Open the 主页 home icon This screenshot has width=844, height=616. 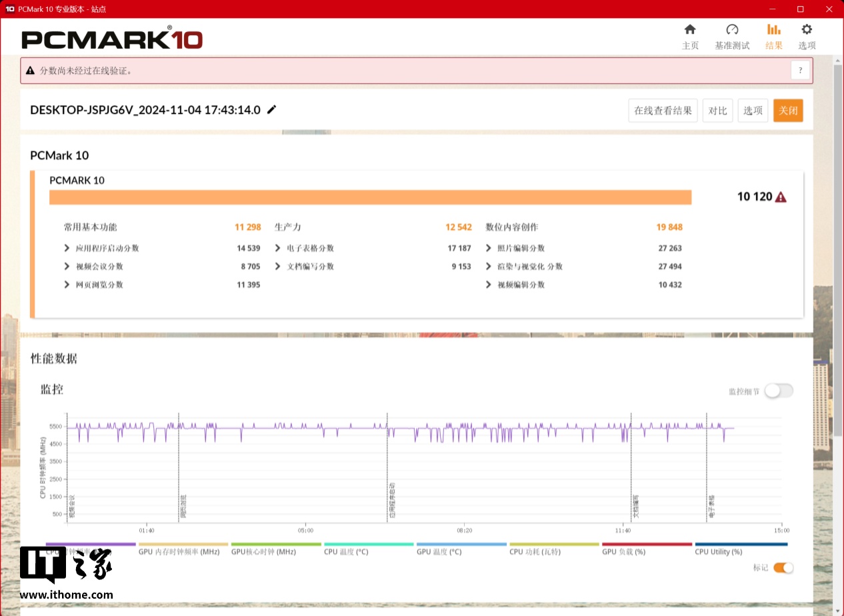pyautogui.click(x=690, y=30)
